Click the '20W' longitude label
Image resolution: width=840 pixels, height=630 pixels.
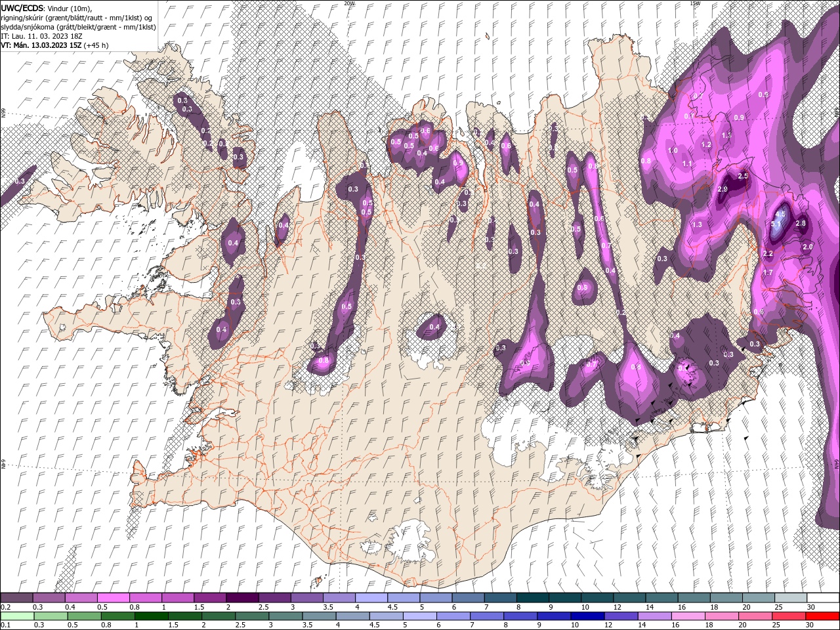point(349,3)
